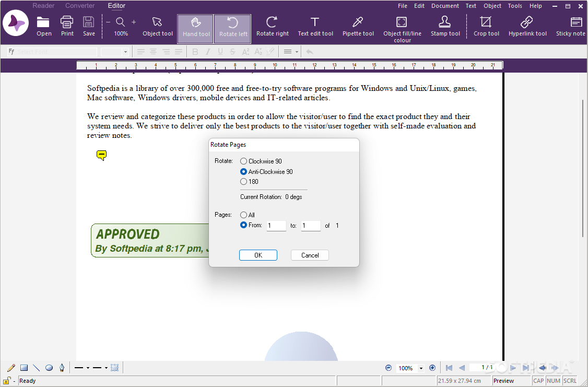Click the bottom zoom out minus button
The image size is (588, 387).
pyautogui.click(x=389, y=368)
